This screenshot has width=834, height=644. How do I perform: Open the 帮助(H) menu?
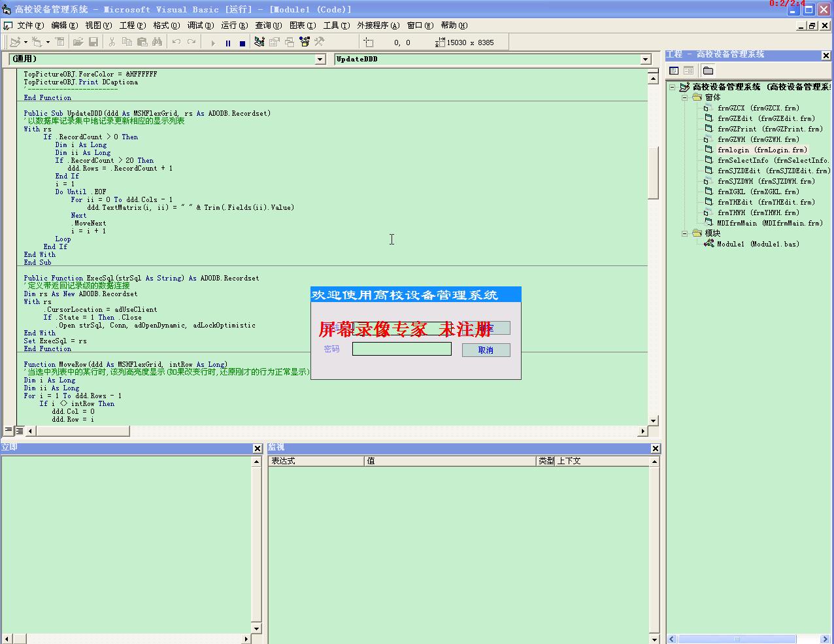tap(454, 25)
